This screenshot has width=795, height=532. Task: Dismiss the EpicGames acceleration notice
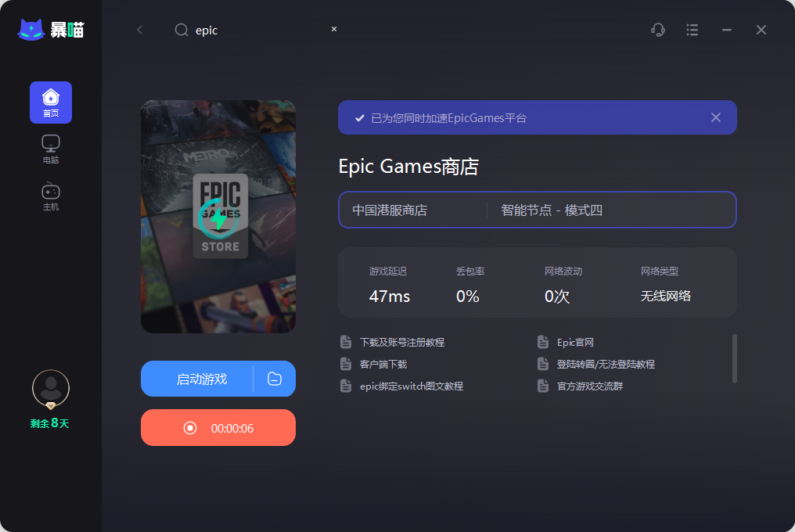point(715,117)
